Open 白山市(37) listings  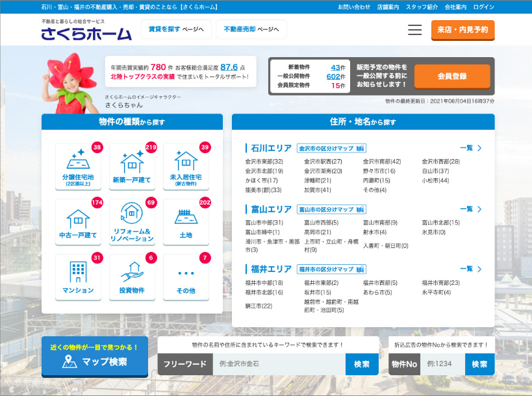[436, 171]
